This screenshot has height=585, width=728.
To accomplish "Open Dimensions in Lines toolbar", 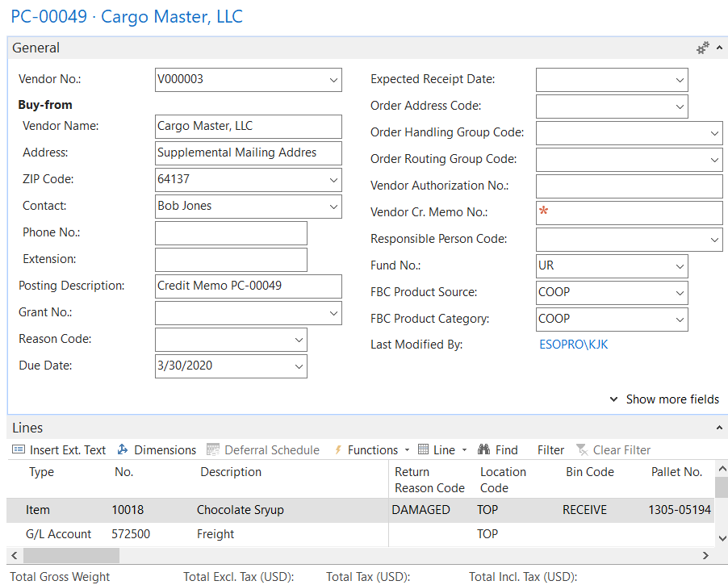I will 123,450.
